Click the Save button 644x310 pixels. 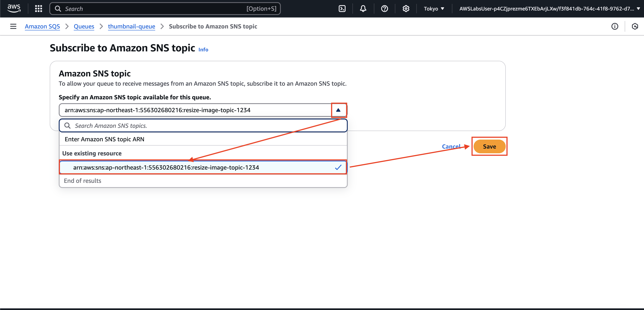point(489,146)
